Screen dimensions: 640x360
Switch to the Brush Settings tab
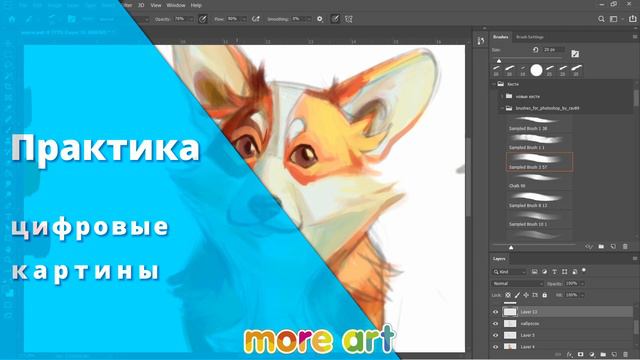(530, 37)
